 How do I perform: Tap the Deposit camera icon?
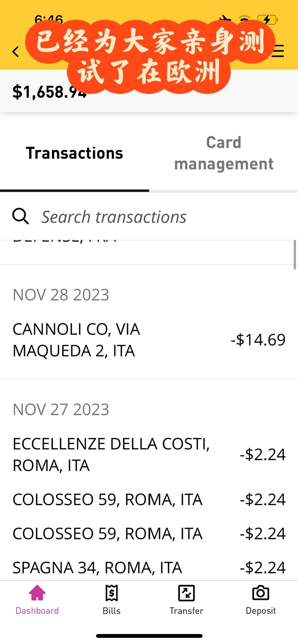pyautogui.click(x=261, y=593)
